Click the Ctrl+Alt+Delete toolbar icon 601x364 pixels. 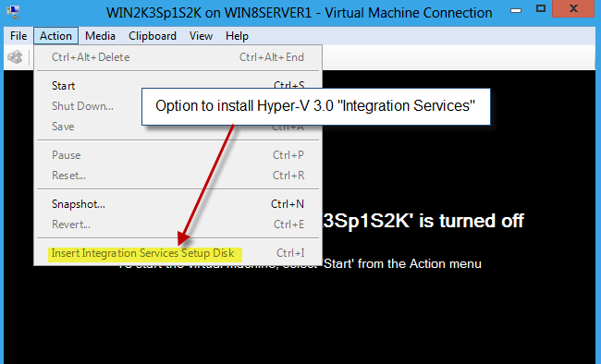(x=15, y=57)
